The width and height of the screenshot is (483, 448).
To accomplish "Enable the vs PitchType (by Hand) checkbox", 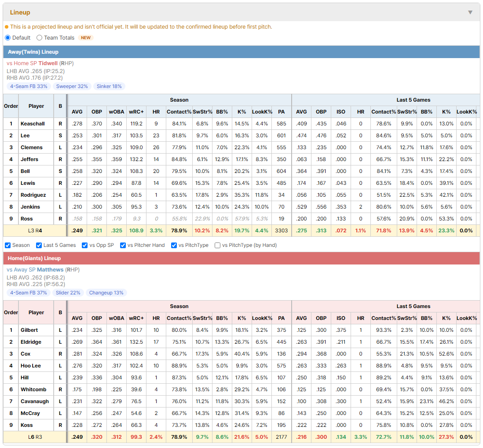I will (x=217, y=245).
